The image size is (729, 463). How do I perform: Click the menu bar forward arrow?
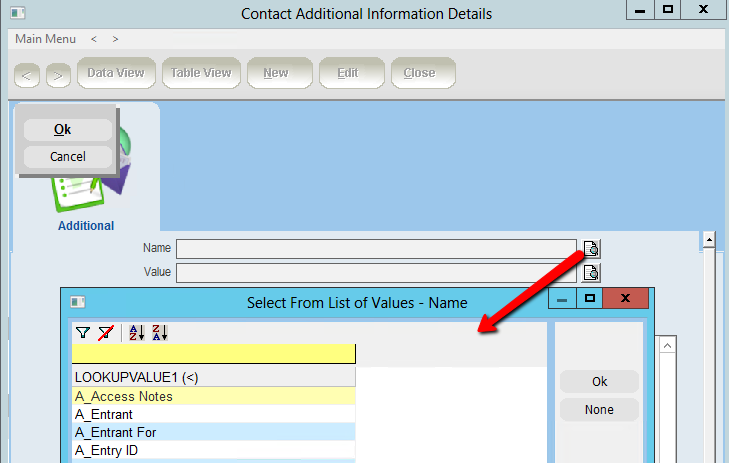115,39
